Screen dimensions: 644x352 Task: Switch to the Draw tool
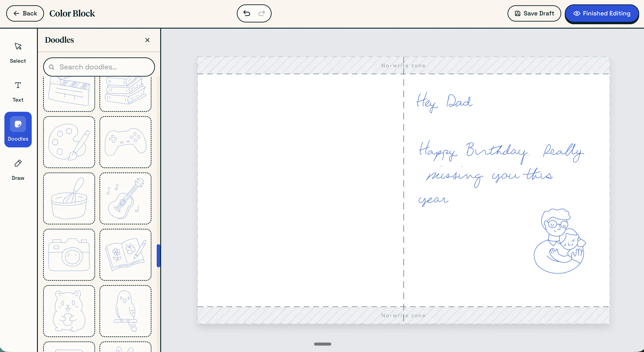[18, 170]
